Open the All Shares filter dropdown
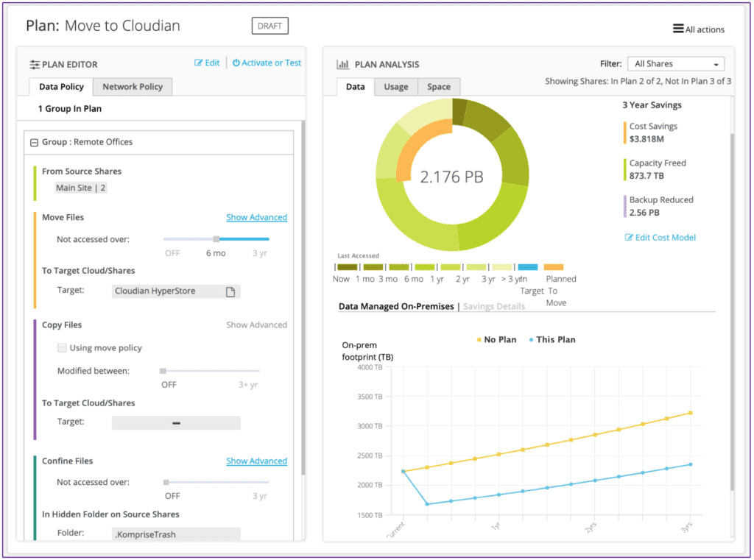Screen dimensions: 754x560 (x=676, y=64)
